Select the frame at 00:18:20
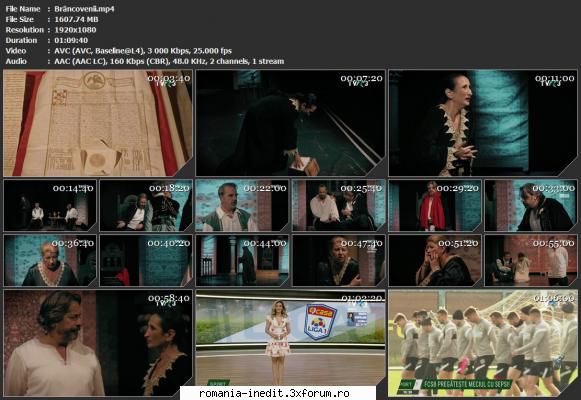Viewport: 581px width, 400px height. [x=146, y=206]
